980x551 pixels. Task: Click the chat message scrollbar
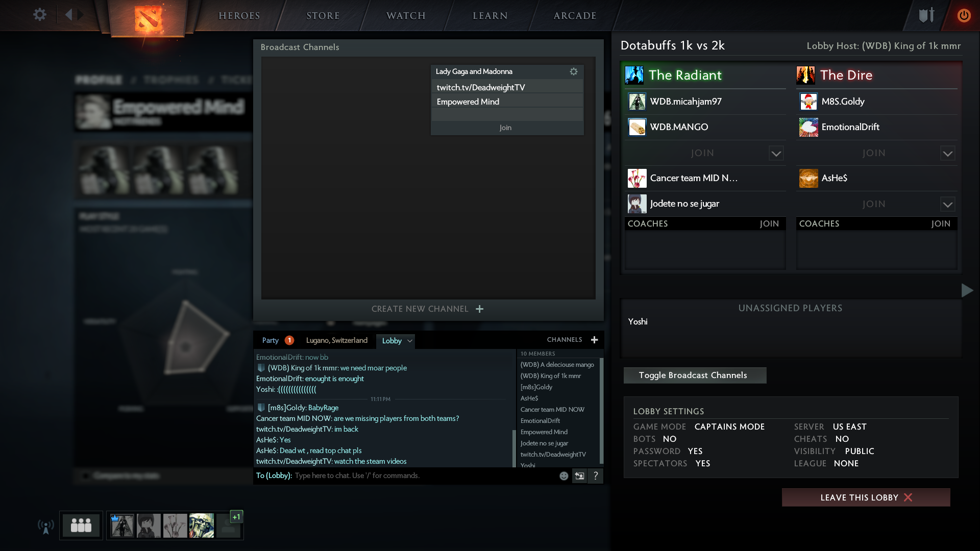pos(514,448)
